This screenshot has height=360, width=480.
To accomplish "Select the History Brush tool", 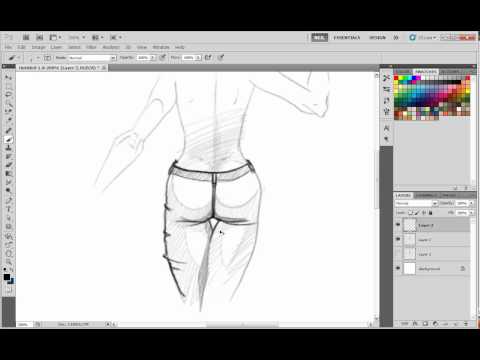I will (9, 156).
